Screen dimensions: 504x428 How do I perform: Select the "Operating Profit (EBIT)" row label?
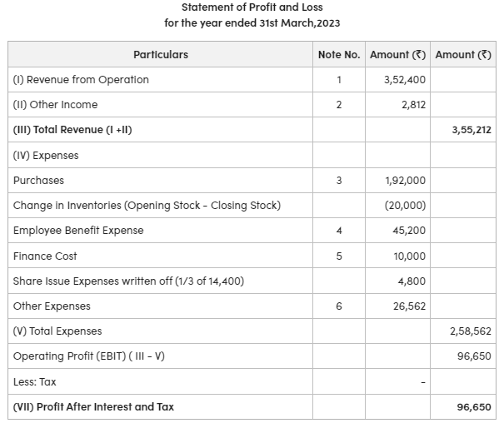coord(89,356)
